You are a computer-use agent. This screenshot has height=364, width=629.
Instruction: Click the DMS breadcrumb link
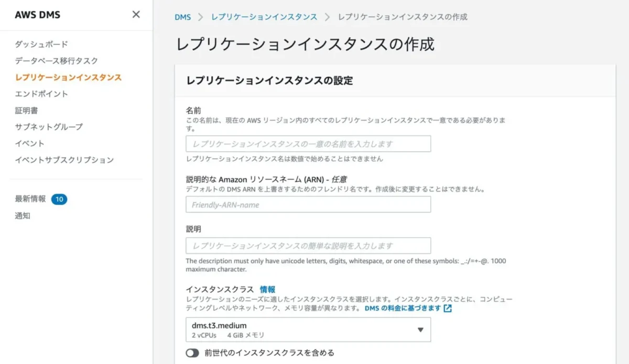(182, 17)
